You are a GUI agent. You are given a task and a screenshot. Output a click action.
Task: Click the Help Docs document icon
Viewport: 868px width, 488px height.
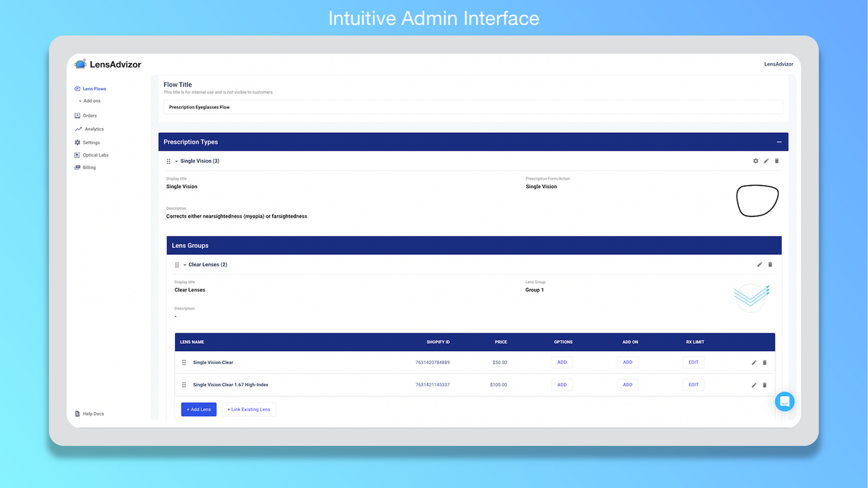pyautogui.click(x=77, y=413)
